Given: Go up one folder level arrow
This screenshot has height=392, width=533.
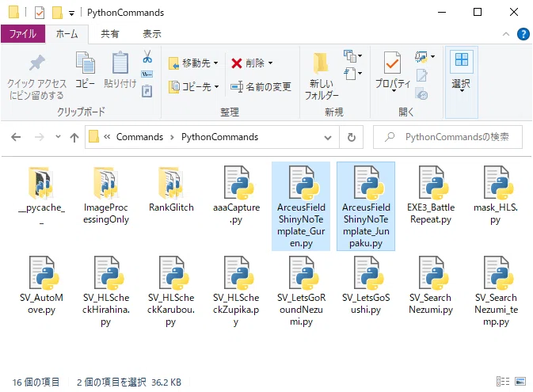Looking at the screenshot, I should pyautogui.click(x=74, y=137).
